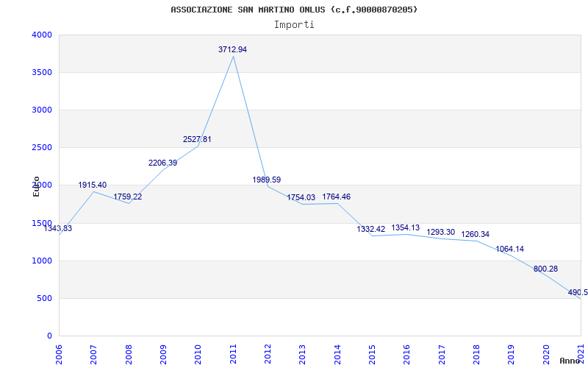Screen dimensions: 588x368
Task: Click the 1754.03 data label
Action: coord(301,197)
